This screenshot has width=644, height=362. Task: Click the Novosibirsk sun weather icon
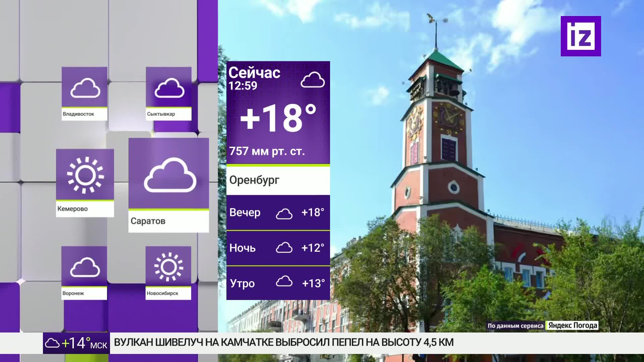169,267
